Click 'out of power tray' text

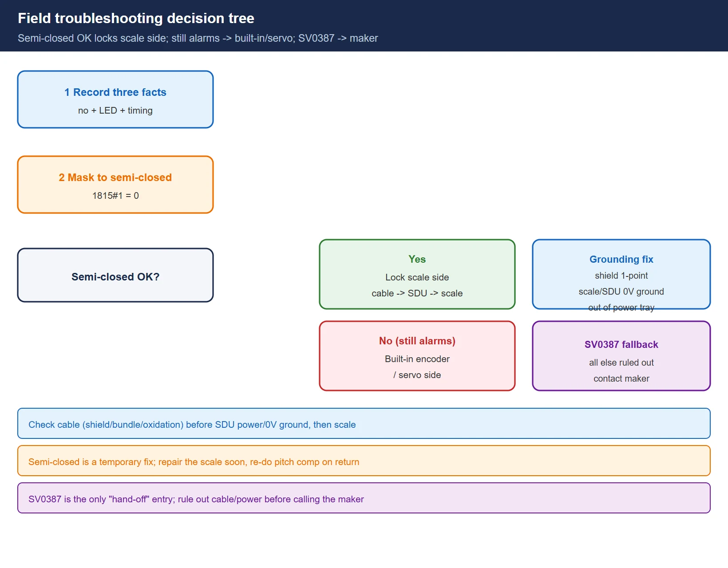click(x=621, y=308)
